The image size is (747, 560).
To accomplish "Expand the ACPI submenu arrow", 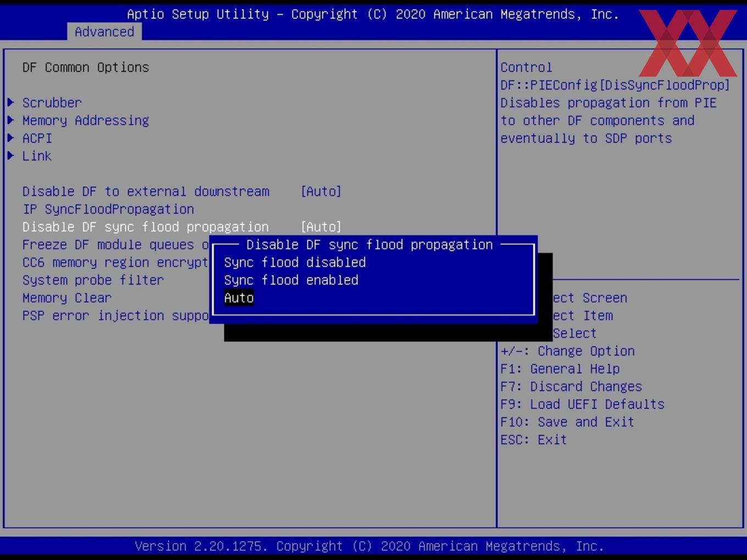I will point(10,138).
